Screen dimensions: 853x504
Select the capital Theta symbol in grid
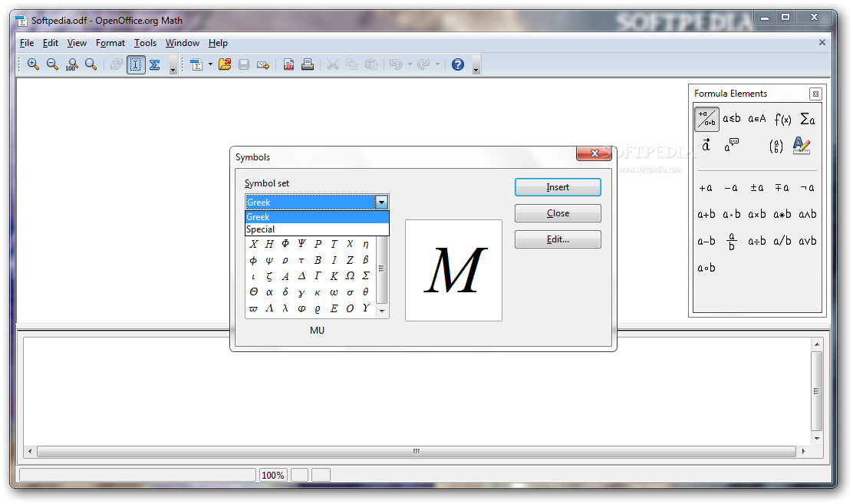(x=253, y=292)
